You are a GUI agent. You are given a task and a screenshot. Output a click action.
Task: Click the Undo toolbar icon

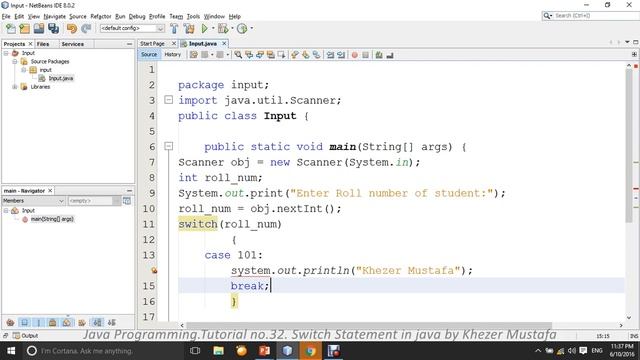[72, 29]
